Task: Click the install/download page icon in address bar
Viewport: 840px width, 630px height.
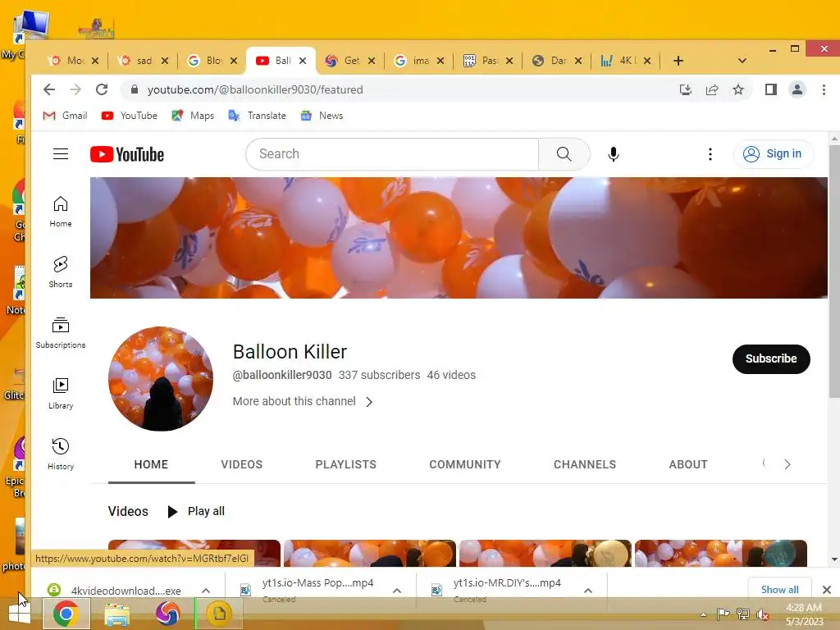Action: coord(685,89)
